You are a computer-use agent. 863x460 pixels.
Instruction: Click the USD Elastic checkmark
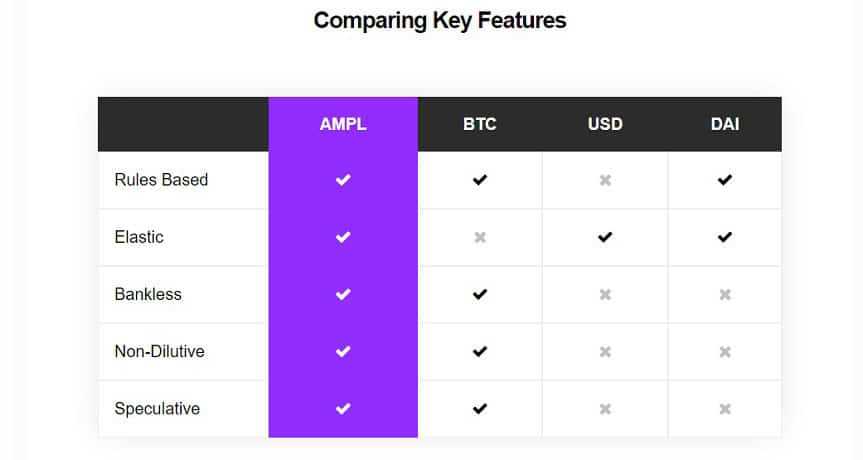605,237
